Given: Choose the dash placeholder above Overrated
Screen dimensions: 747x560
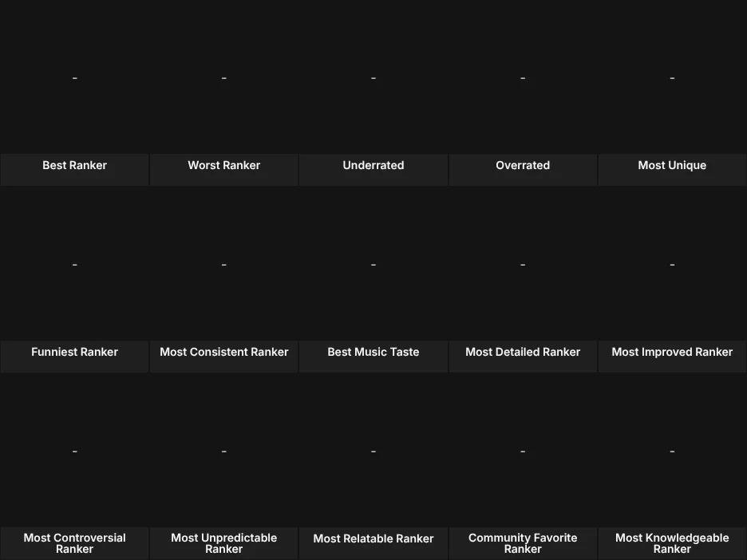Looking at the screenshot, I should (x=523, y=78).
